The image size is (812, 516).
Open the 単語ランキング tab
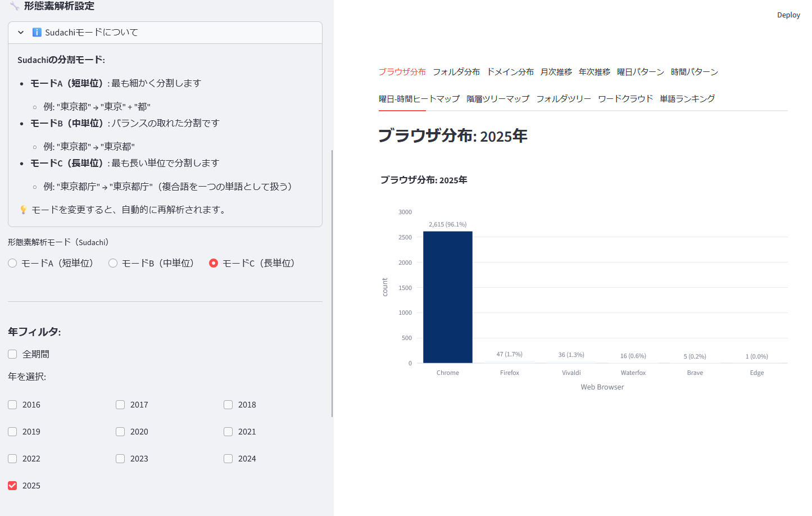click(x=687, y=98)
